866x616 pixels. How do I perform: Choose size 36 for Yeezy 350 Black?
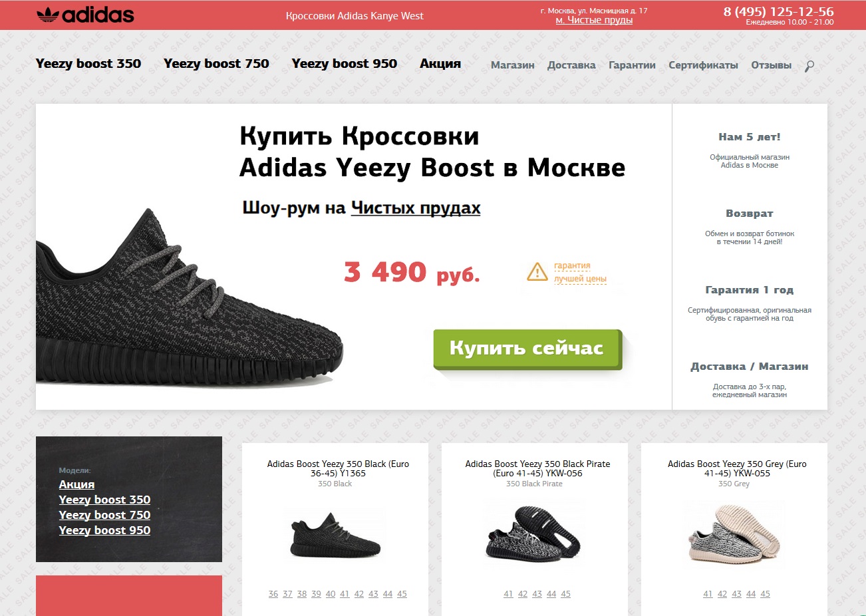click(x=273, y=594)
